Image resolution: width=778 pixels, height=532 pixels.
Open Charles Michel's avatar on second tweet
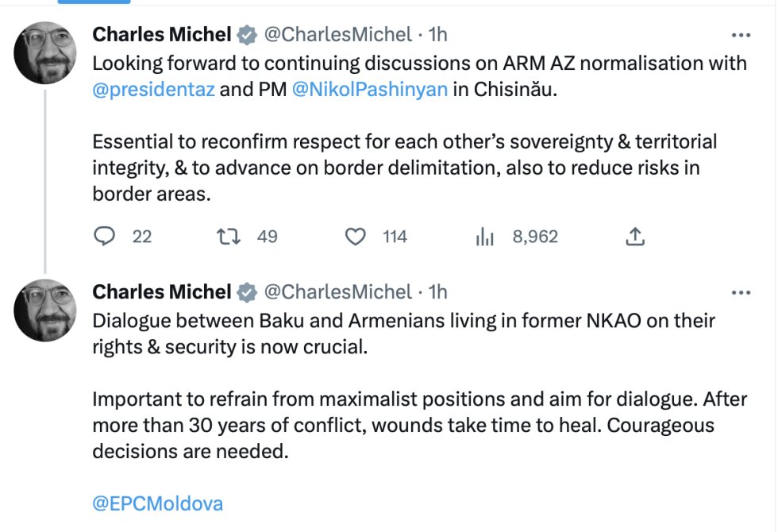(x=45, y=310)
